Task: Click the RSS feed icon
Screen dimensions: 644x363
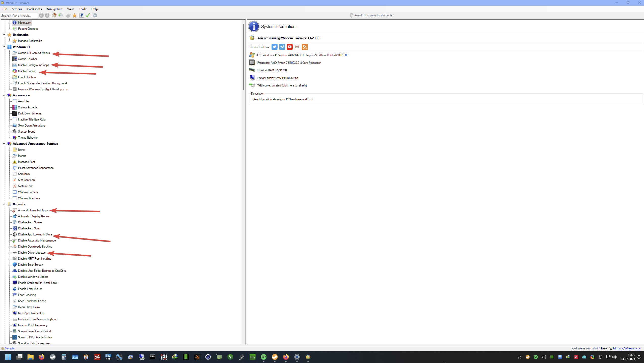Action: pos(305,47)
